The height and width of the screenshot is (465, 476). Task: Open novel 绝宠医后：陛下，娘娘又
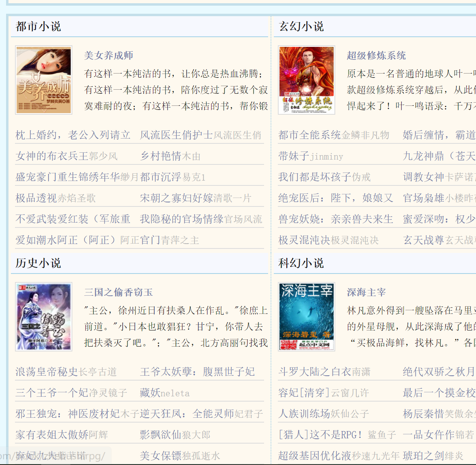pos(336,198)
